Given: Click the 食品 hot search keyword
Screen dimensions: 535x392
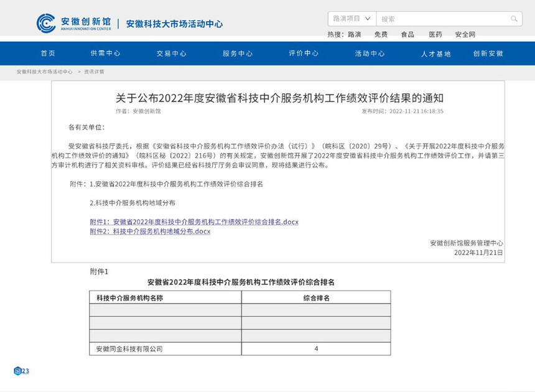Looking at the screenshot, I should [x=407, y=35].
